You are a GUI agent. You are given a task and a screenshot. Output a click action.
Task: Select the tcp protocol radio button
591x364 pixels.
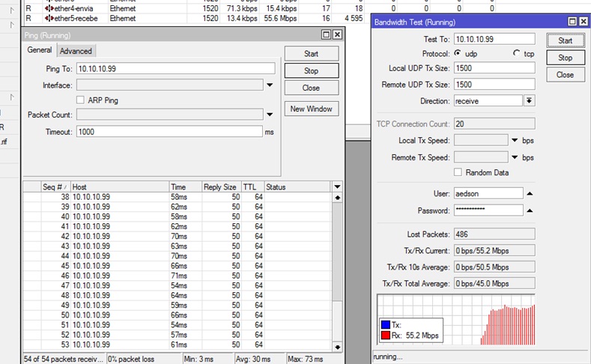(517, 53)
